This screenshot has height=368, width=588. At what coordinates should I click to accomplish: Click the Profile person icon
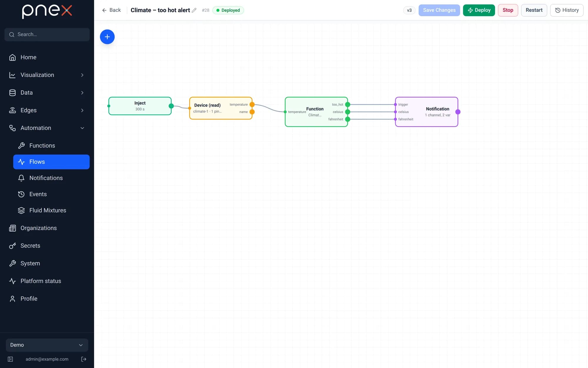(x=12, y=299)
